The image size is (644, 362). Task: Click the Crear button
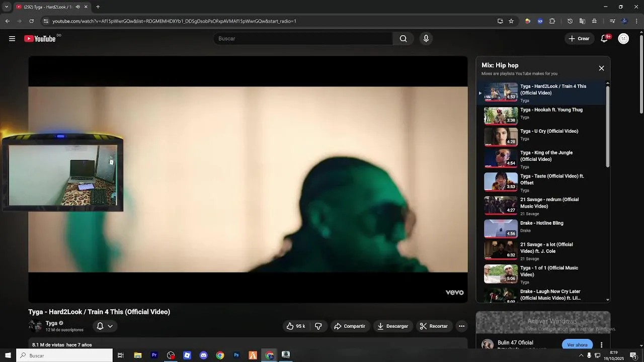click(x=579, y=39)
